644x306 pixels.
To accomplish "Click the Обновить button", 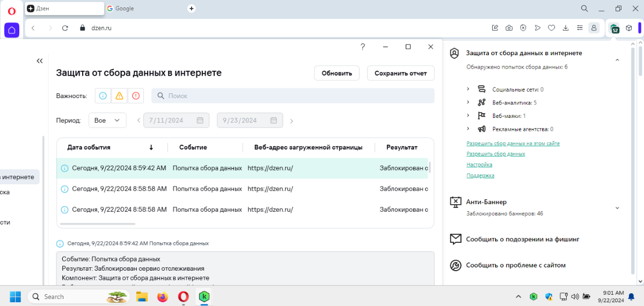I will pos(336,73).
